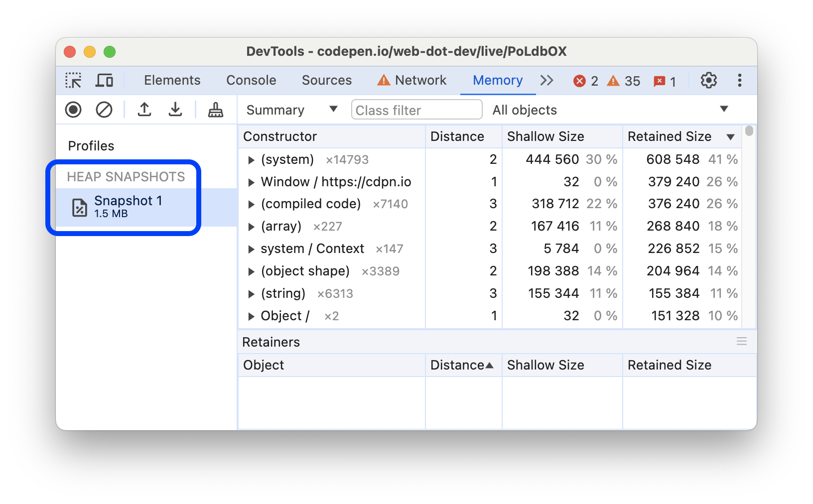Activate the inspect element cursor tool
Image resolution: width=813 pixels, height=504 pixels.
coord(73,80)
